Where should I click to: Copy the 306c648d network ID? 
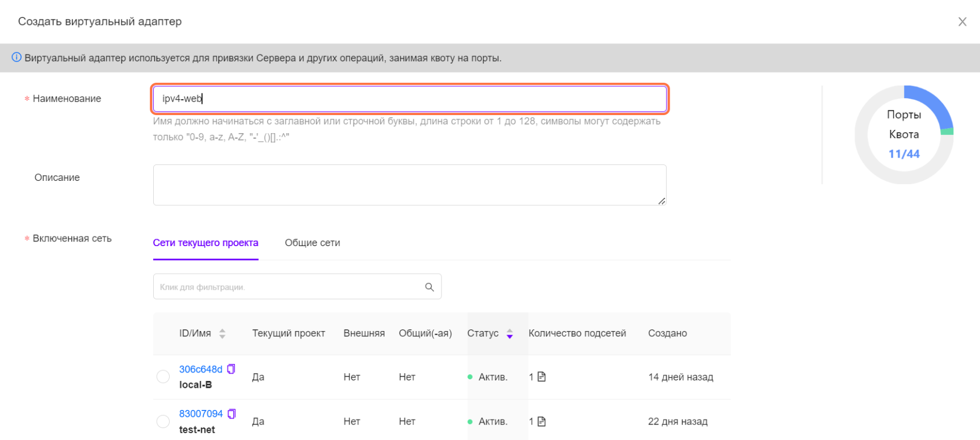(x=231, y=369)
